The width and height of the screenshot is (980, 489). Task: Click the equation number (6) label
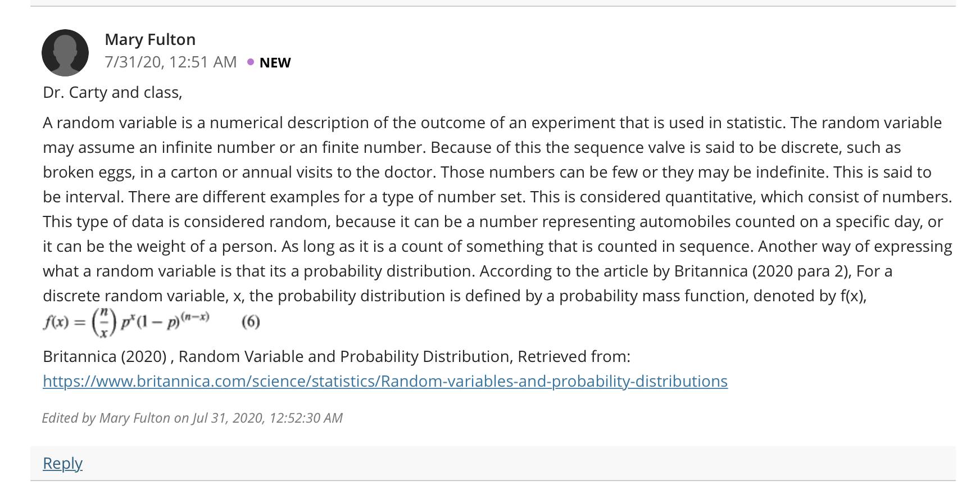(x=251, y=322)
